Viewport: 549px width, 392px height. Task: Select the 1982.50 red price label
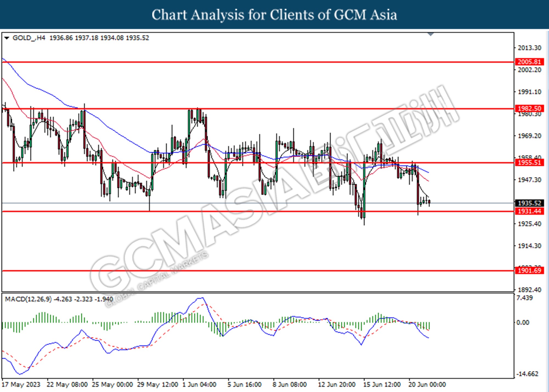(529, 108)
